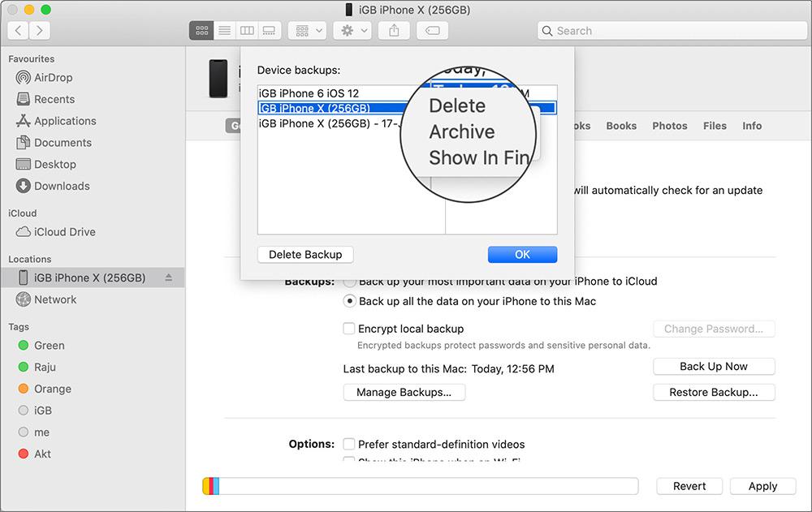The image size is (812, 512).
Task: Click the Share toolbar icon
Action: [x=394, y=31]
